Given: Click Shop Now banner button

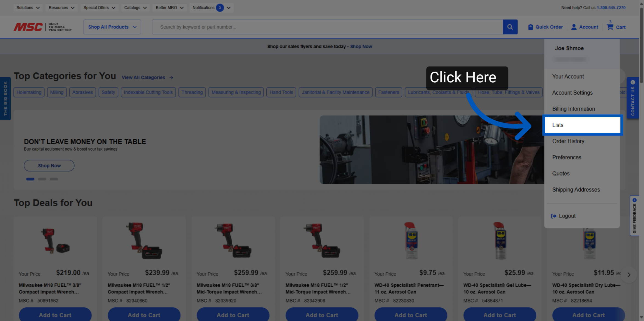Looking at the screenshot, I should (x=49, y=166).
